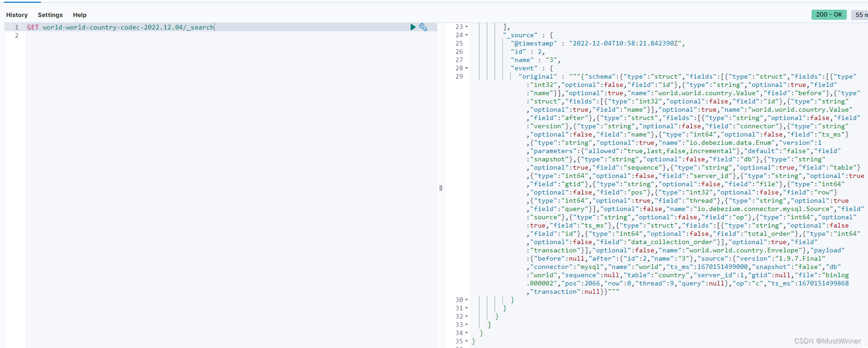Open the wrench request options menu
This screenshot has height=348, width=868.
(x=423, y=27)
